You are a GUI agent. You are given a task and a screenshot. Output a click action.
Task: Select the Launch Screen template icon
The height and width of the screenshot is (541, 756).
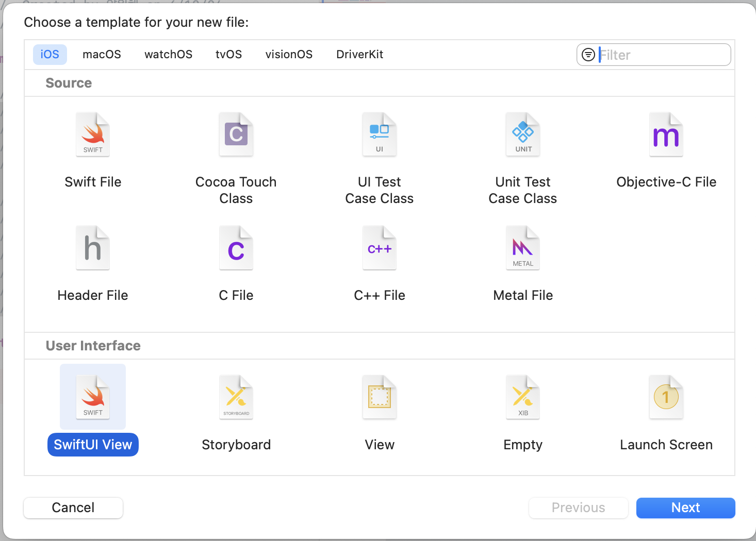666,397
